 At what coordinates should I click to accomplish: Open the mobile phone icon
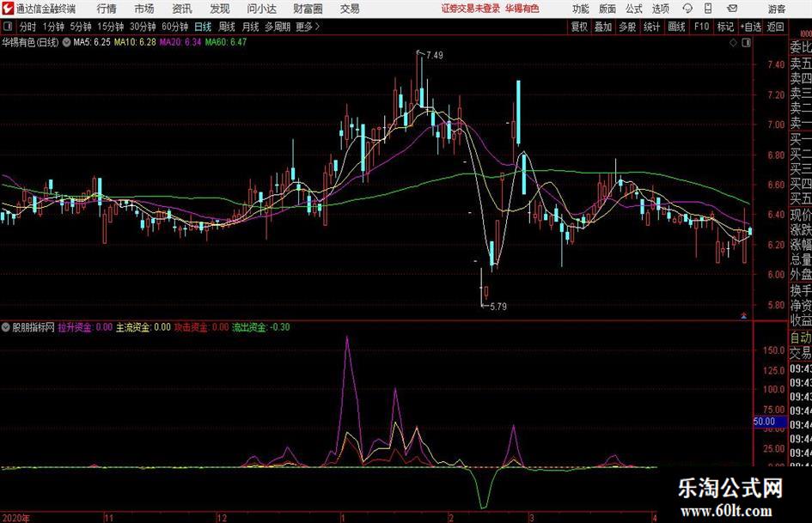(x=708, y=9)
